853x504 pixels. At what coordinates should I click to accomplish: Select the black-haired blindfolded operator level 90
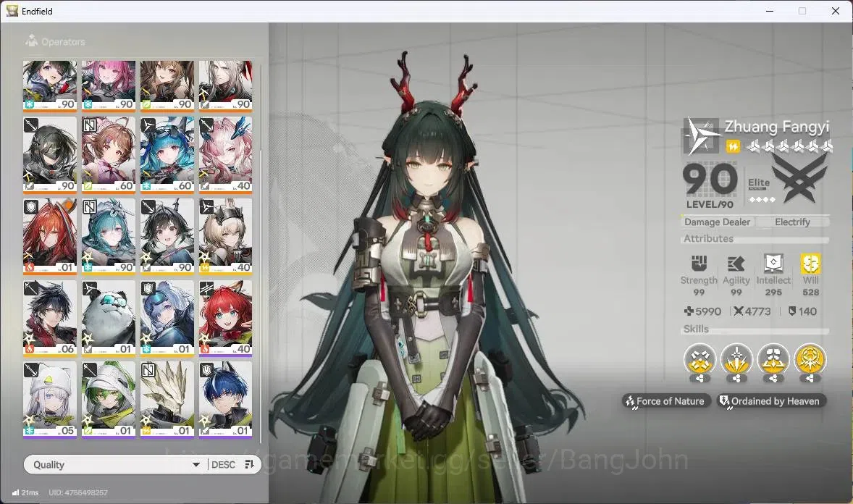[x=49, y=154]
